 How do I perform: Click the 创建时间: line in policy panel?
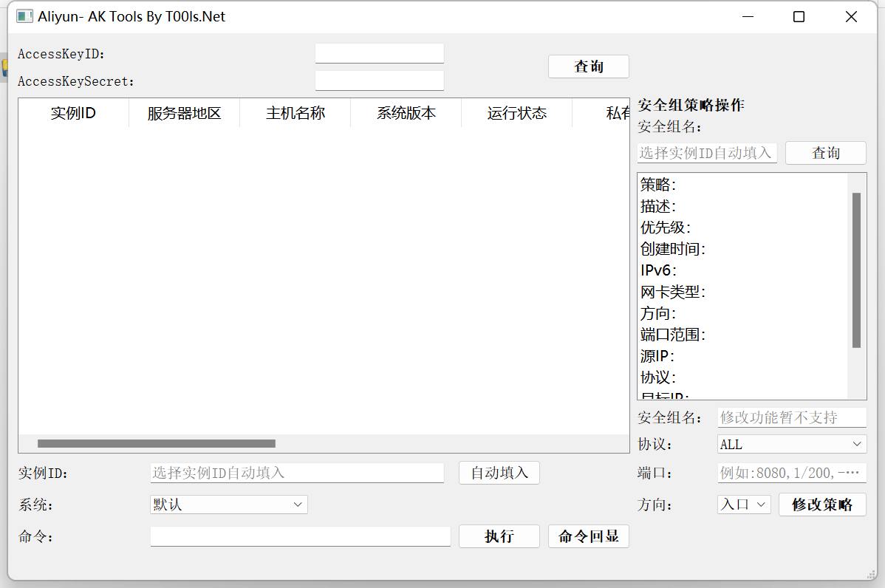tap(673, 249)
